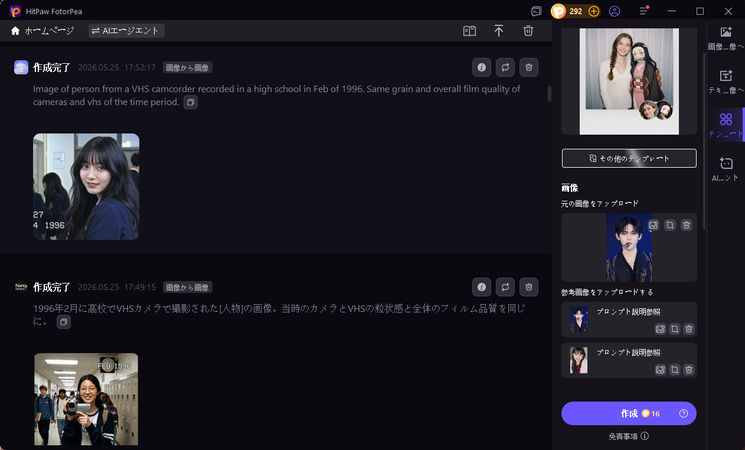Delete the 17:52:17 generation entry
Viewport: 745px width, 450px height.
[x=529, y=67]
